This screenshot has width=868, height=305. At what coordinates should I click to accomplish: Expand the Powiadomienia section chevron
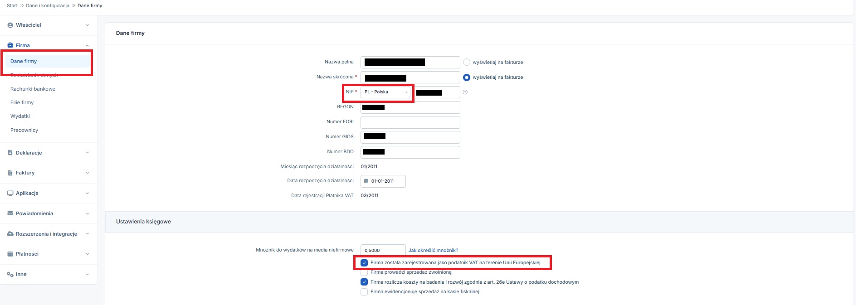pos(87,213)
